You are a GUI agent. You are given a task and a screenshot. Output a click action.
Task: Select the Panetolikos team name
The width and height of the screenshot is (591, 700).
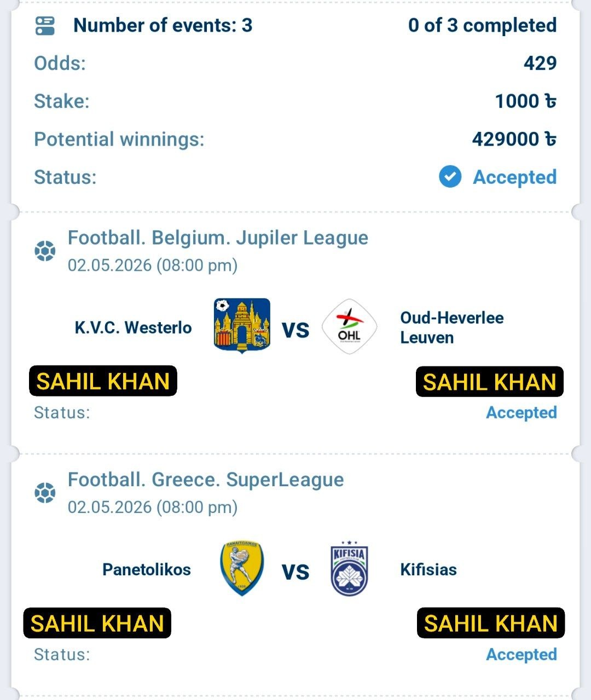pos(147,569)
